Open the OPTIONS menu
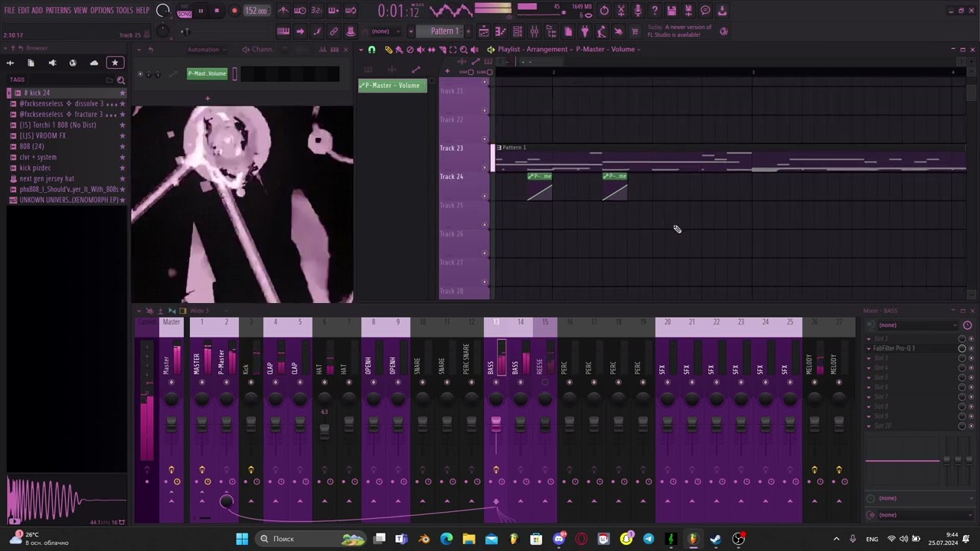This screenshot has height=551, width=980. 102,11
